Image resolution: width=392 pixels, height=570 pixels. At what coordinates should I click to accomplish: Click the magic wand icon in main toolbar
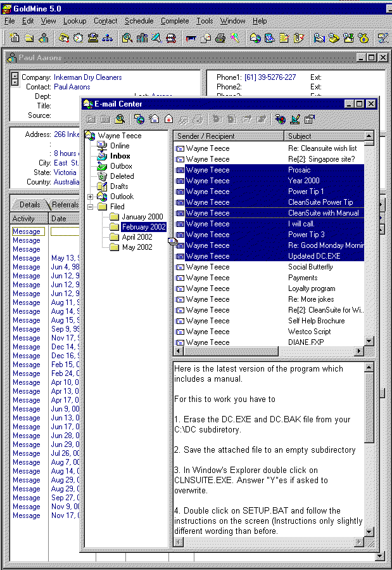point(235,37)
